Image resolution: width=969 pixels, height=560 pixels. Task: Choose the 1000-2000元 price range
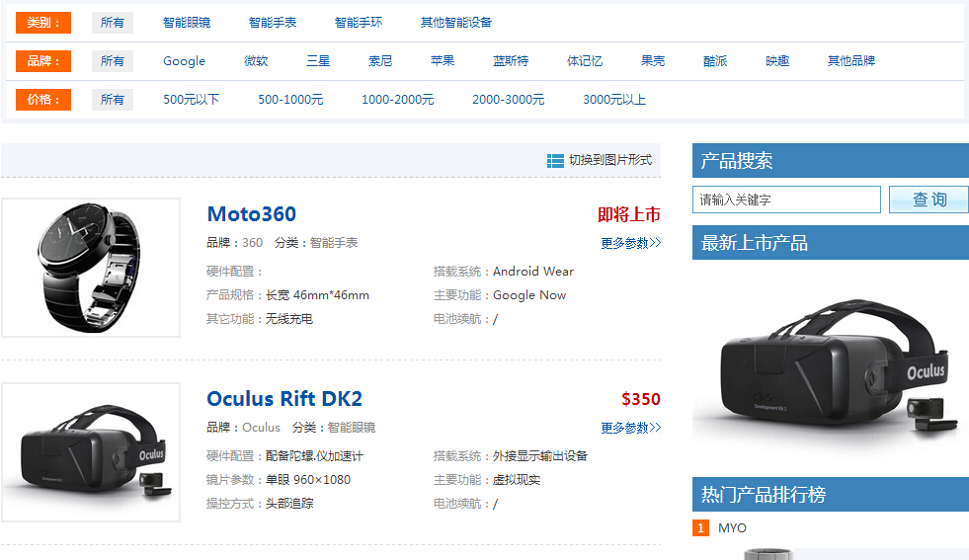pos(397,100)
